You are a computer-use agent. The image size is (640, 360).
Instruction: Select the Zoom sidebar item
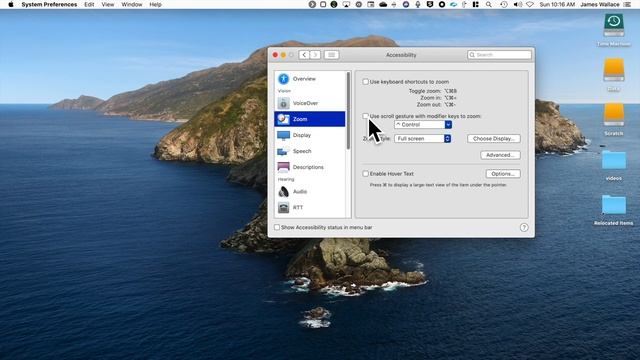tap(310, 119)
